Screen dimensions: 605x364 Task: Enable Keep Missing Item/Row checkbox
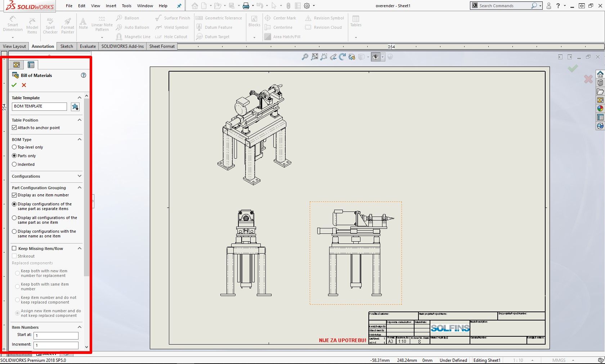(x=14, y=249)
